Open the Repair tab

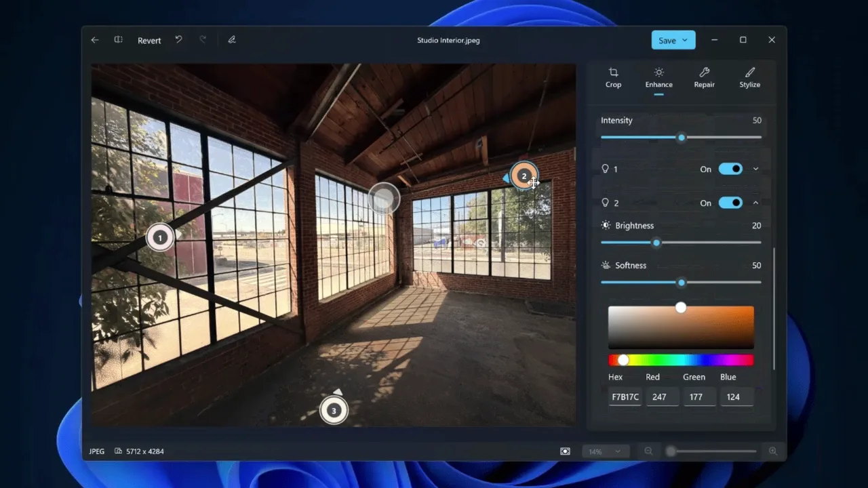click(705, 78)
